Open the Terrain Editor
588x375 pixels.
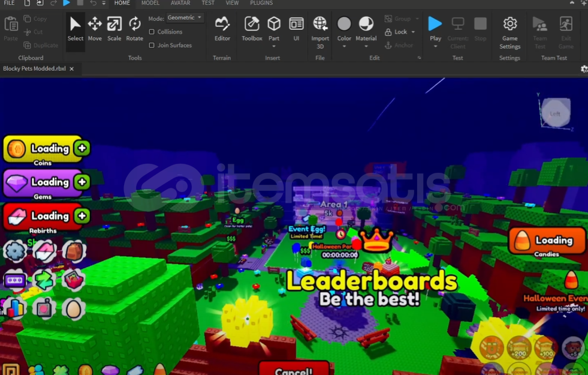point(222,29)
